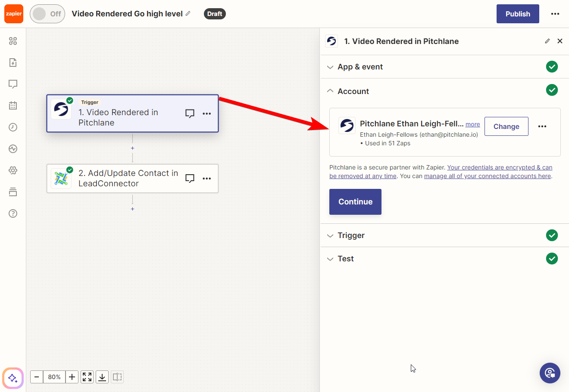This screenshot has height=392, width=569.
Task: Add a note to the LeadConnector step
Action: pos(190,179)
